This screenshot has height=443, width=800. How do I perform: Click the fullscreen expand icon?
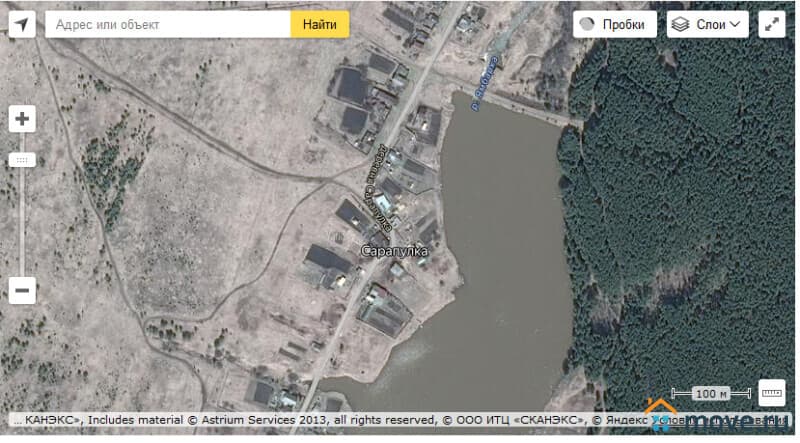point(772,24)
